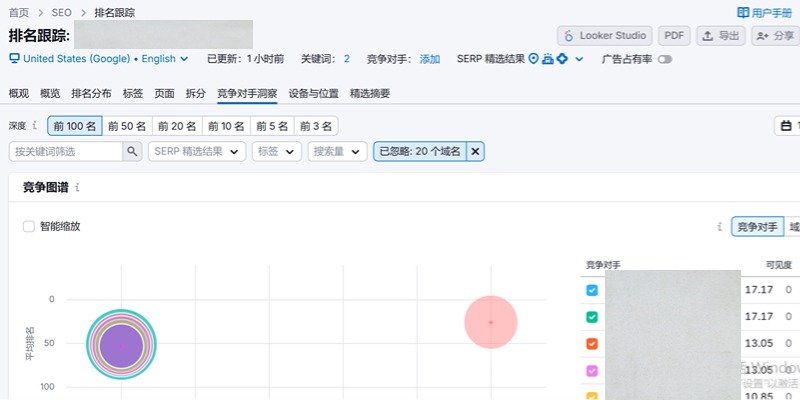This screenshot has height=400, width=800.
Task: Open 搜索量 filter dropdown
Action: (x=337, y=152)
